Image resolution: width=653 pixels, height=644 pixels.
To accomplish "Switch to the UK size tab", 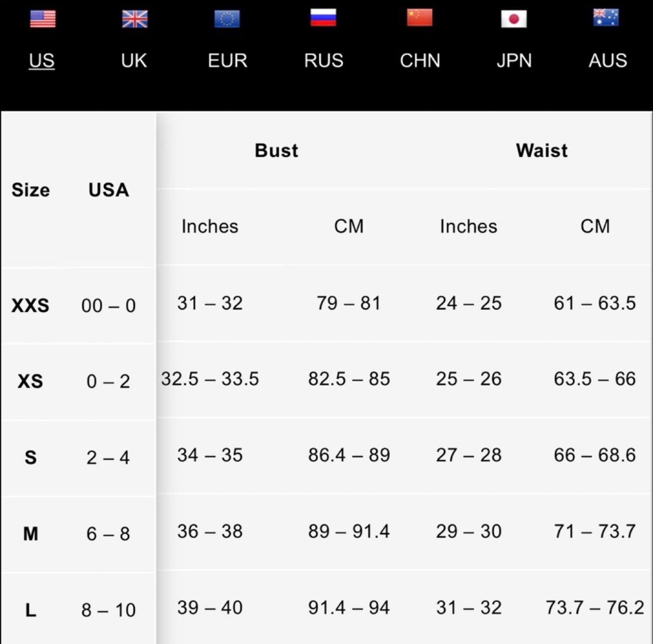I will pos(134,61).
